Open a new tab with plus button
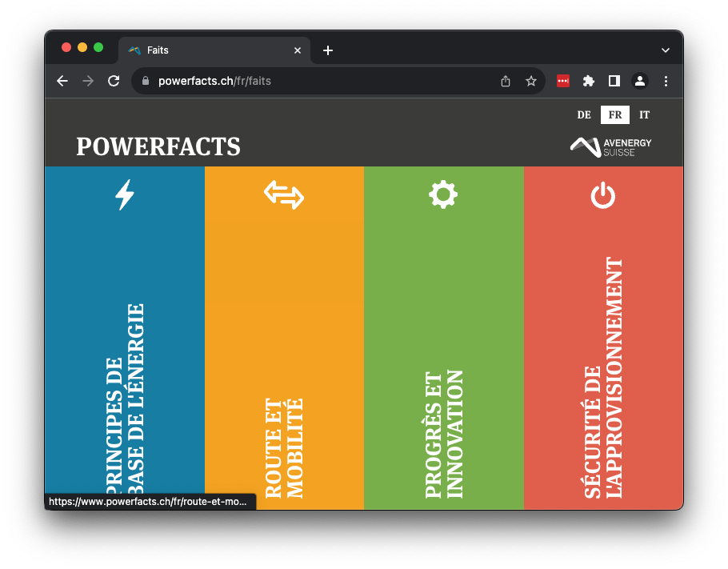This screenshot has height=569, width=728. 328,50
